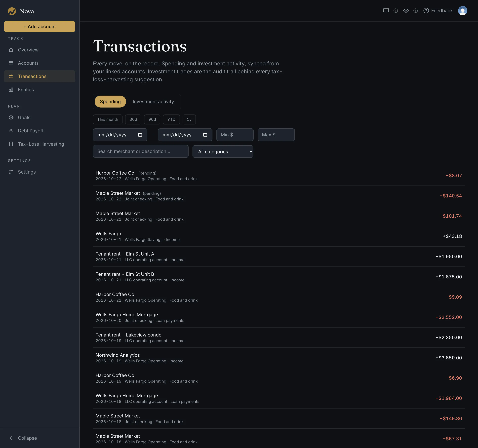Select Northwind Analytics transaction
Screen dimensions: 478x448
point(279,358)
